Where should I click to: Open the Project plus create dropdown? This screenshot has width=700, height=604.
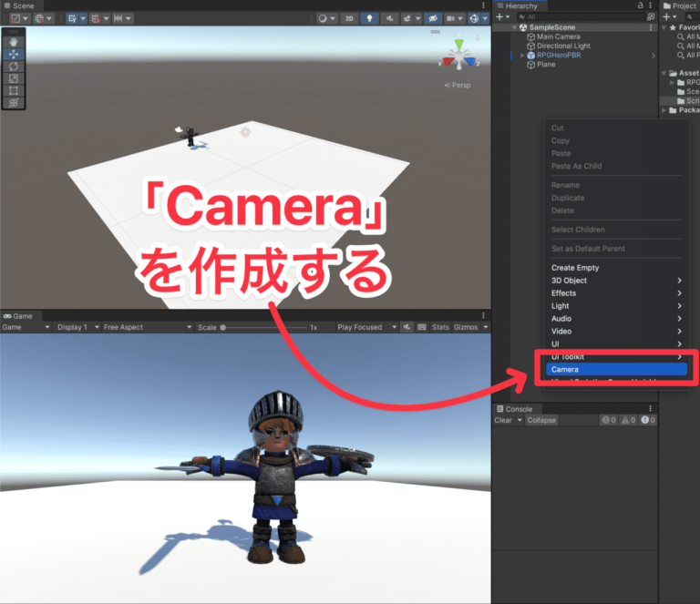pyautogui.click(x=670, y=16)
